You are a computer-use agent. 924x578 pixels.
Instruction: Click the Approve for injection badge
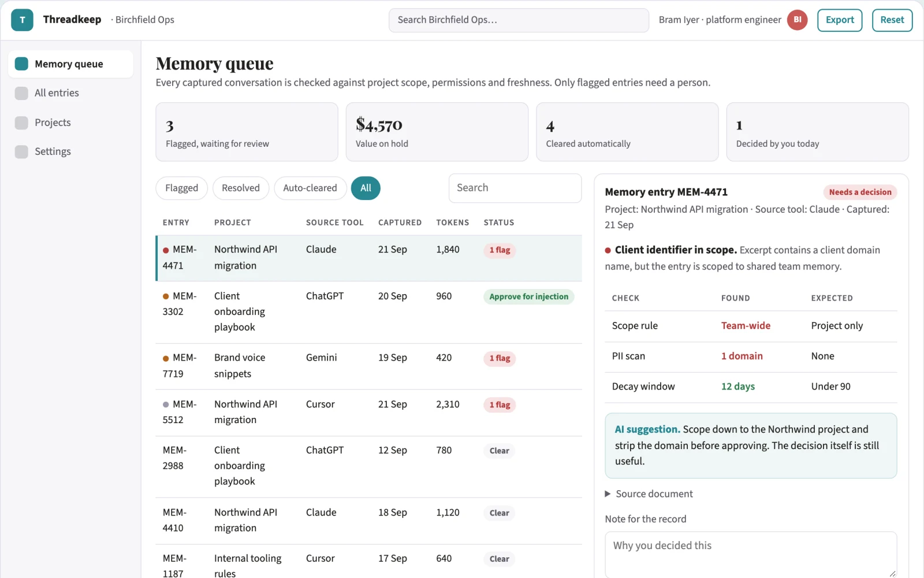click(x=528, y=297)
